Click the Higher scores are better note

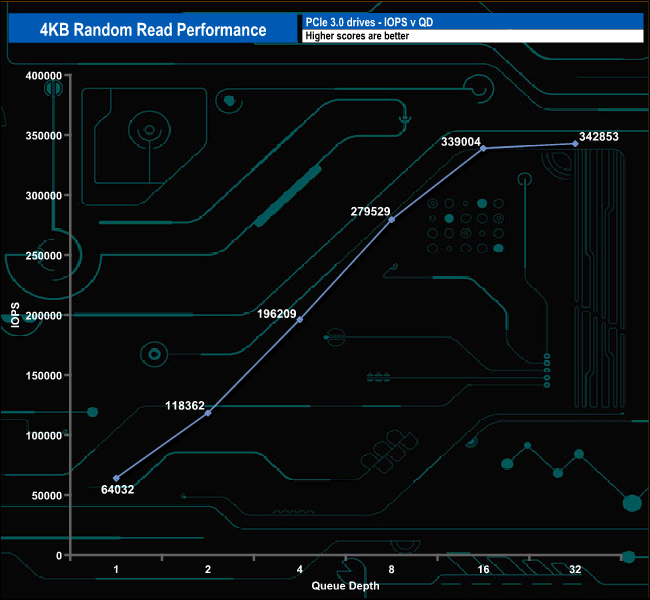pos(357,36)
